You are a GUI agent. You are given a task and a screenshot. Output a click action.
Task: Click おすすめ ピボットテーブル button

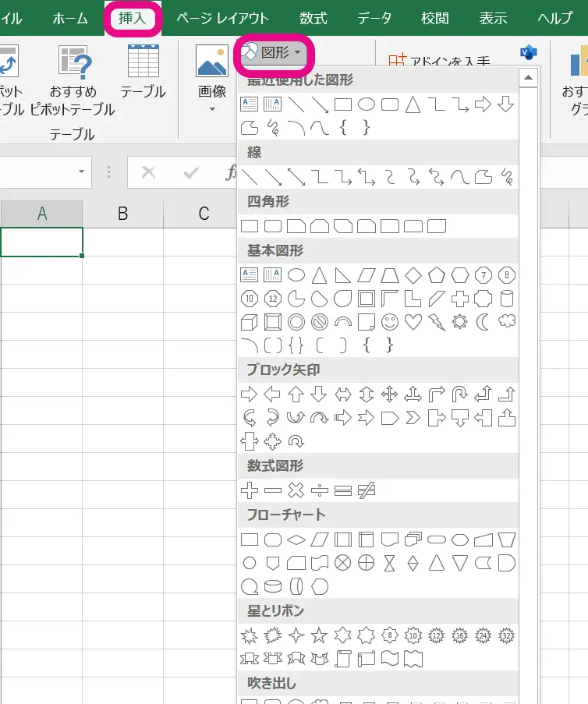click(x=73, y=81)
